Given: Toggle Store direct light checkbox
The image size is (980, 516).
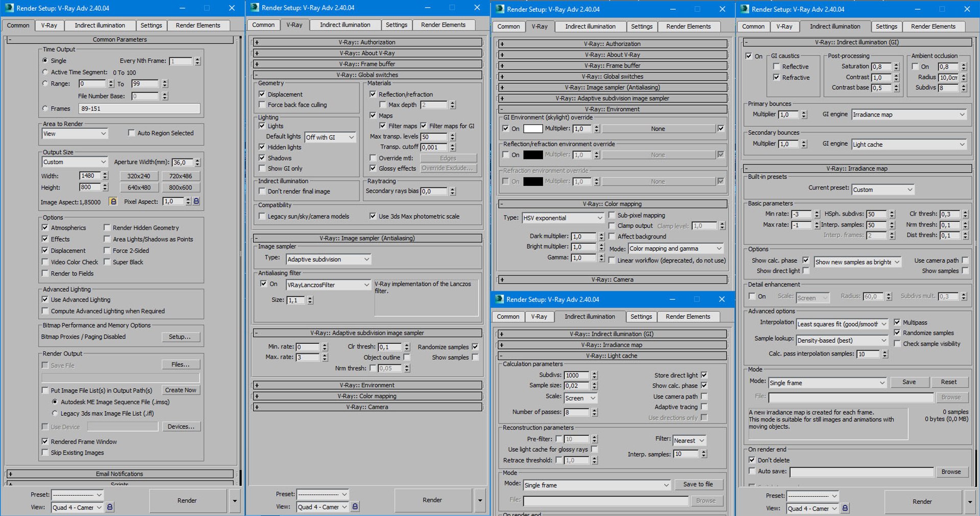Looking at the screenshot, I should (704, 375).
